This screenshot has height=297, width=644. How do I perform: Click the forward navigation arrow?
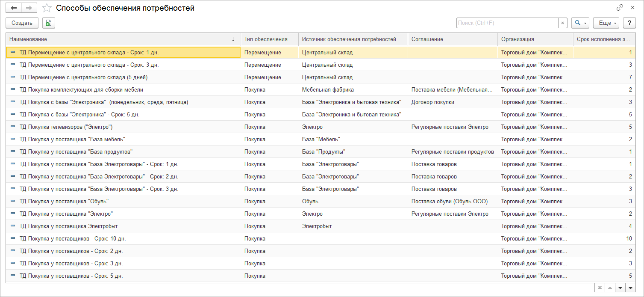(29, 8)
